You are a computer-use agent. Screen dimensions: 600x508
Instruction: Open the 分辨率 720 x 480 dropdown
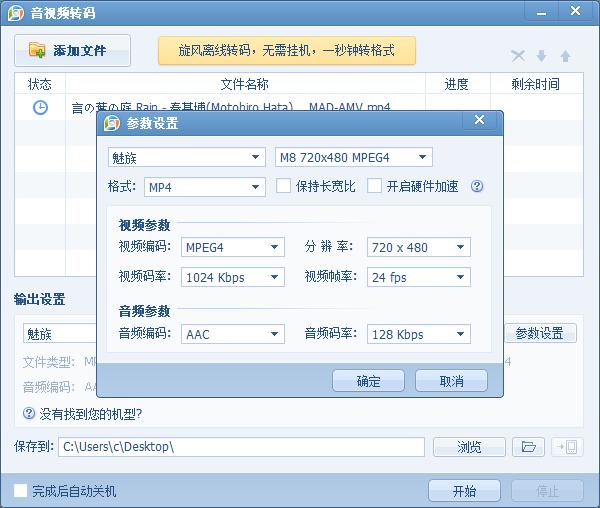419,247
